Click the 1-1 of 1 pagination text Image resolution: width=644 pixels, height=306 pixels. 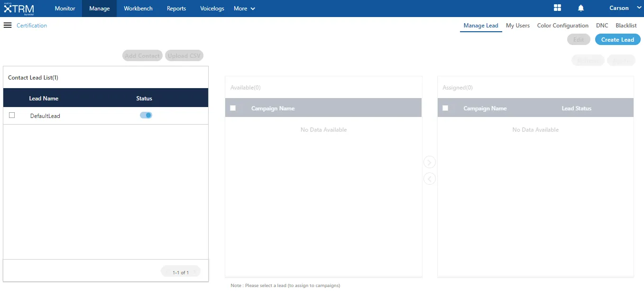181,272
